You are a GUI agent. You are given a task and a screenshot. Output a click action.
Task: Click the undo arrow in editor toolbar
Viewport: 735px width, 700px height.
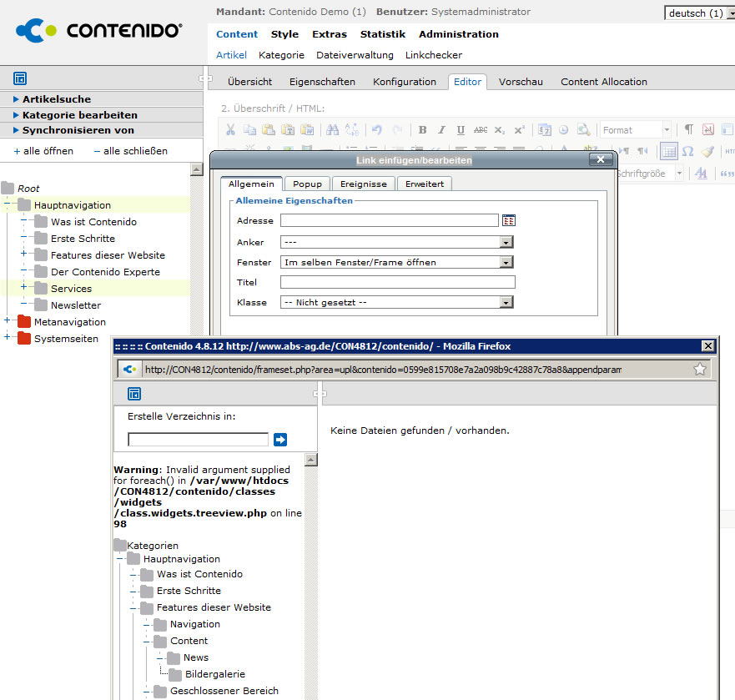tap(376, 130)
